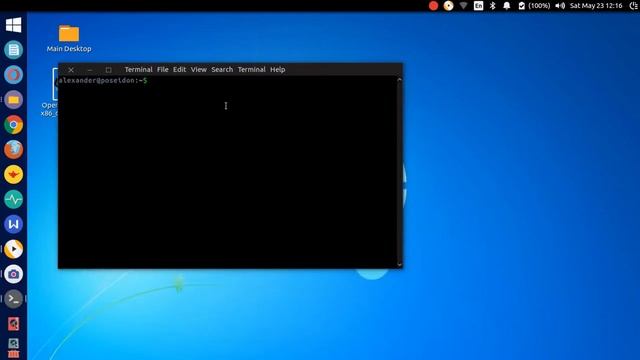The width and height of the screenshot is (640, 360).
Task: Open the red square dock app
Action: pyautogui.click(x=13, y=324)
